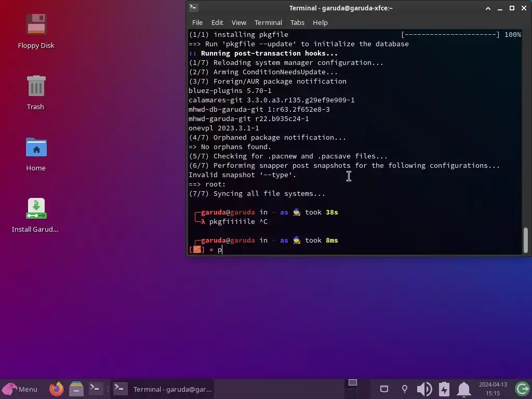This screenshot has height=399, width=532.
Task: Click the 'calamares-git 3.3.0.a3.r135.g29ef9e909-1' line
Action: (x=271, y=100)
